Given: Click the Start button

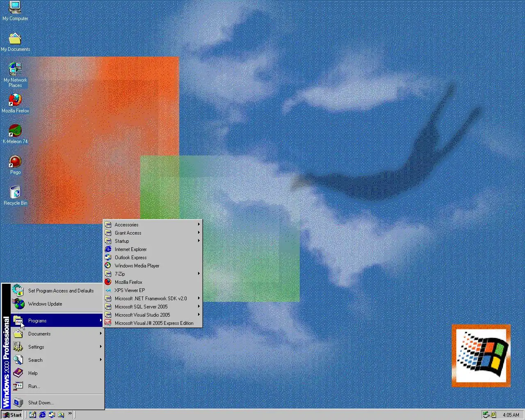Looking at the screenshot, I should pos(12,415).
